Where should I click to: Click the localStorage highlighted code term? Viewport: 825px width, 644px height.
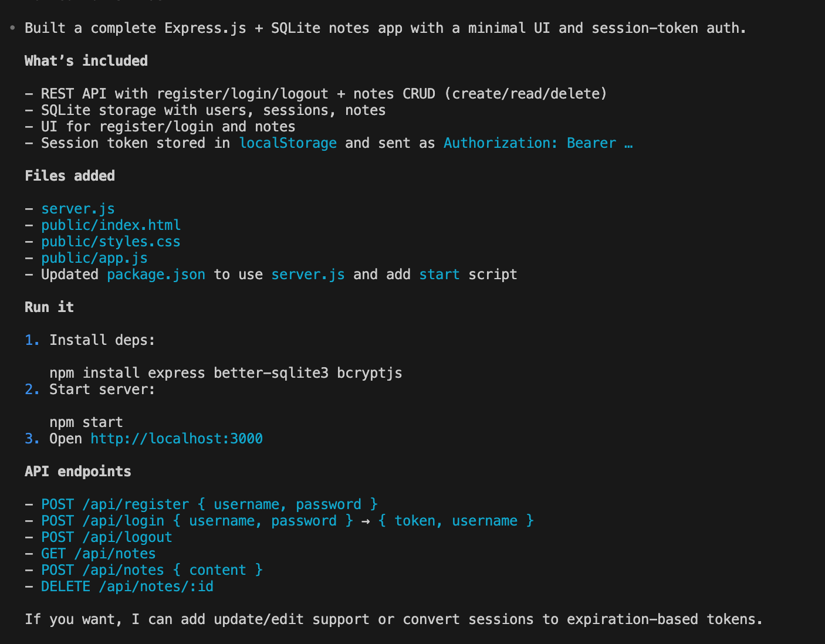point(288,143)
